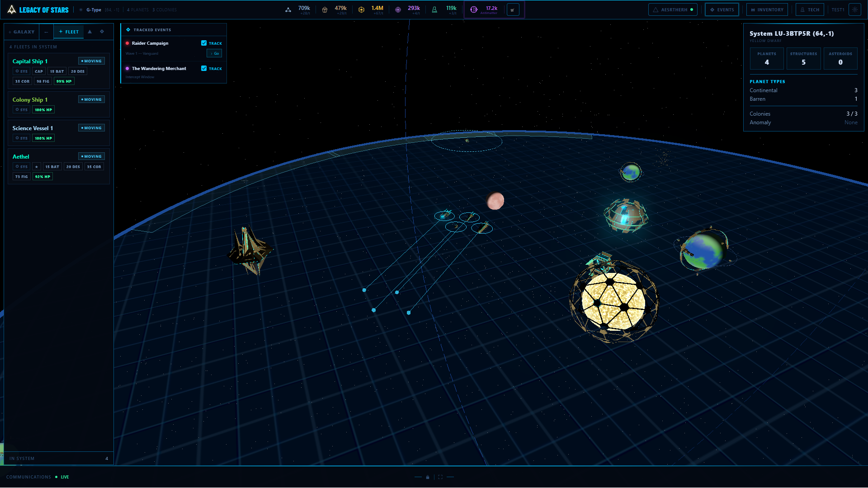Click the lock icon in bottom bar
This screenshot has height=488, width=868.
tap(428, 477)
